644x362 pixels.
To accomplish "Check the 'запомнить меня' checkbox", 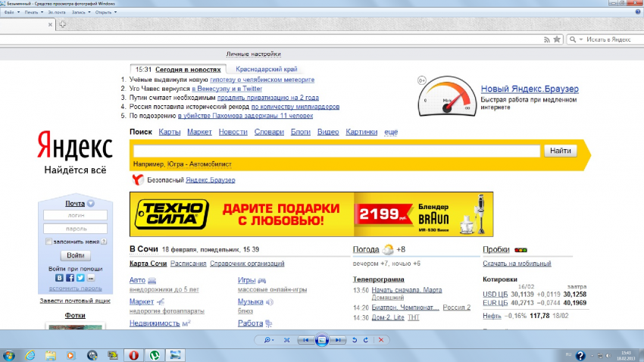I will pyautogui.click(x=48, y=242).
